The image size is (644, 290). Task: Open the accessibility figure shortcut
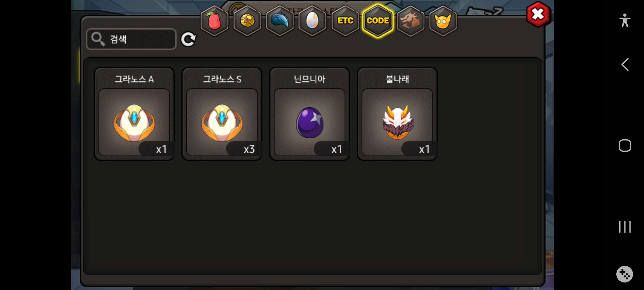[x=625, y=20]
